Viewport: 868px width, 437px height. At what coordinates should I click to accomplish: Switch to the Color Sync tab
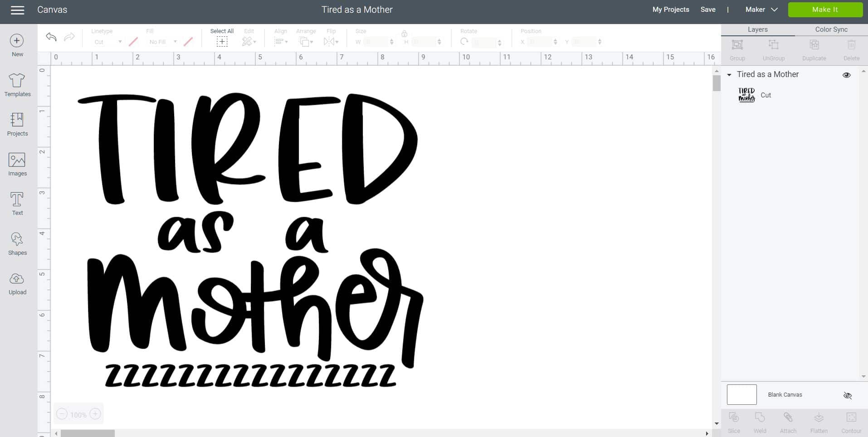point(831,29)
